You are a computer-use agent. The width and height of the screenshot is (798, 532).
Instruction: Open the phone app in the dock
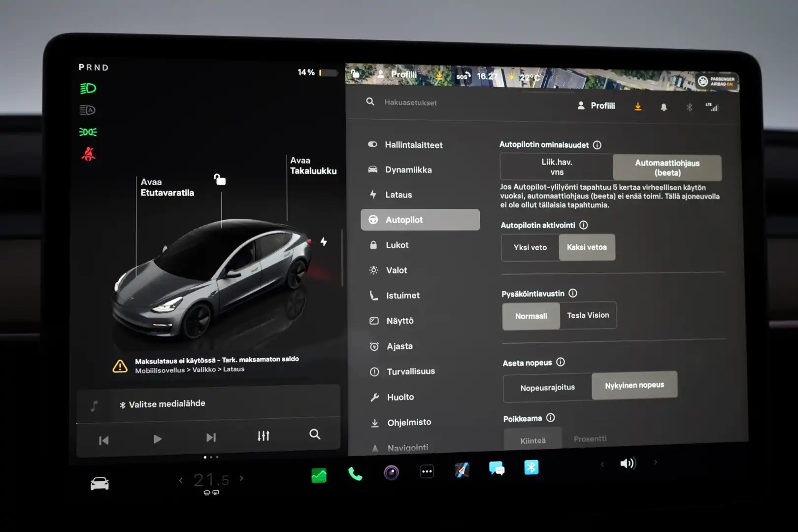pyautogui.click(x=355, y=474)
